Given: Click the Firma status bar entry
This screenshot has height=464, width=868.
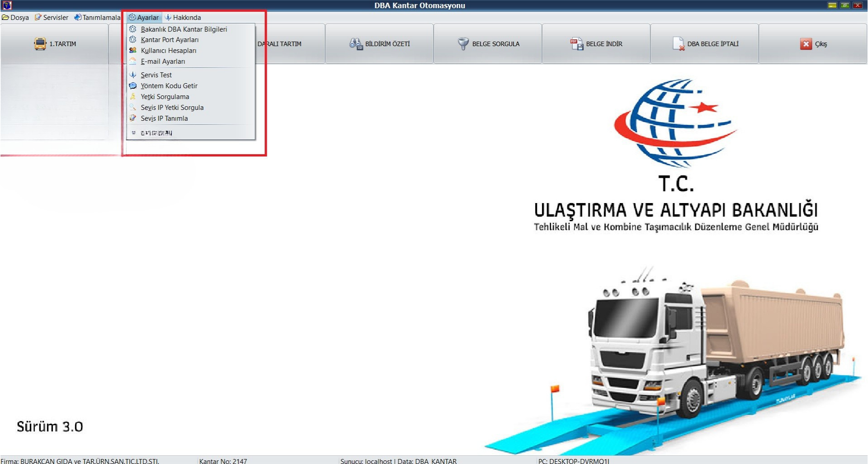Looking at the screenshot, I should (80, 461).
